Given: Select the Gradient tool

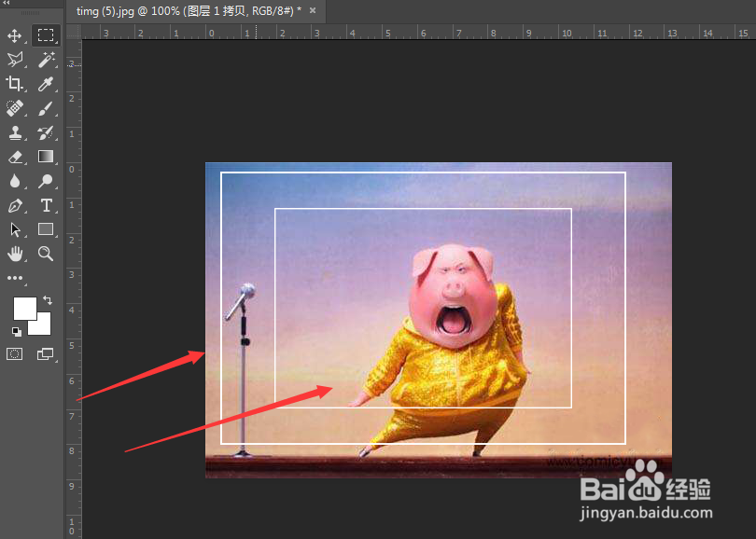Looking at the screenshot, I should [46, 157].
